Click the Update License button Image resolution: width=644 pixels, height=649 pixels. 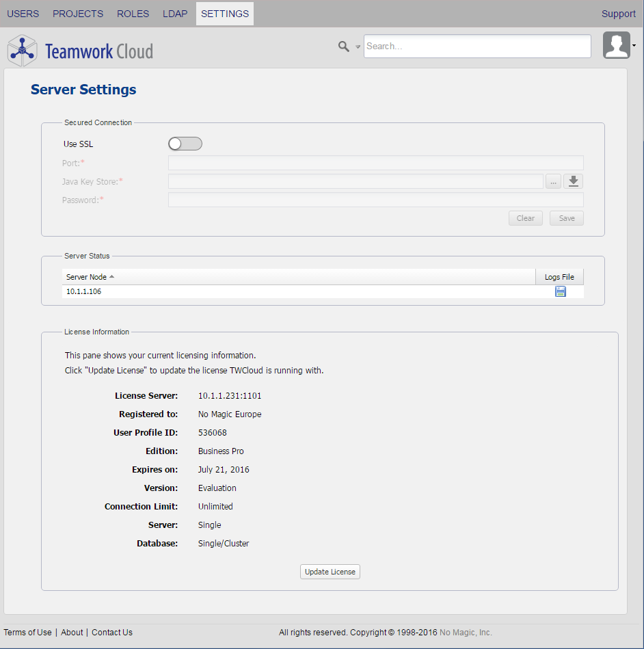tap(330, 572)
